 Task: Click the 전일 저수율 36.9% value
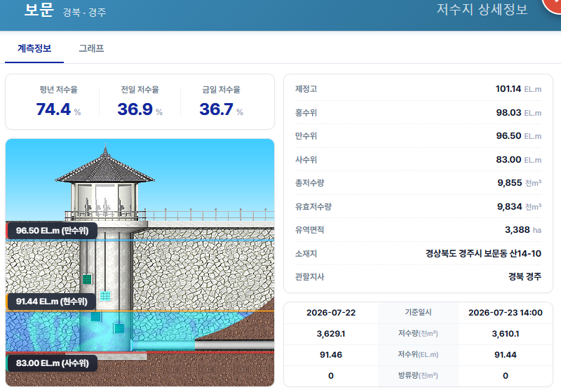(x=140, y=109)
